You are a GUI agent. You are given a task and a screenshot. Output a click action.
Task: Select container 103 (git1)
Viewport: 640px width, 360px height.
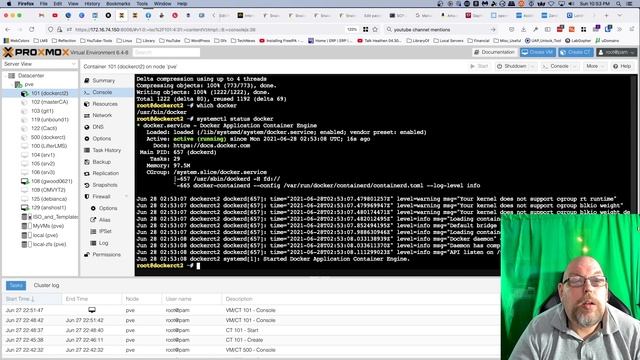point(42,111)
